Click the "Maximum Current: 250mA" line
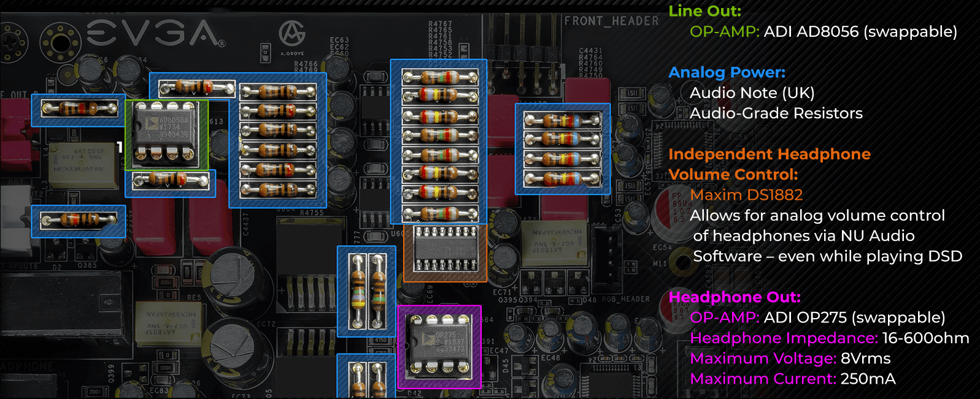This screenshot has height=399, width=980. [x=793, y=379]
